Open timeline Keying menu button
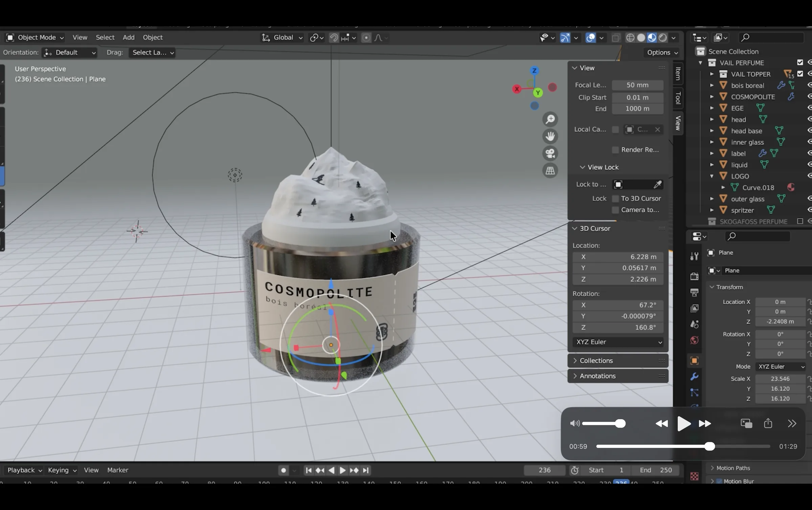This screenshot has height=510, width=812. pyautogui.click(x=62, y=470)
